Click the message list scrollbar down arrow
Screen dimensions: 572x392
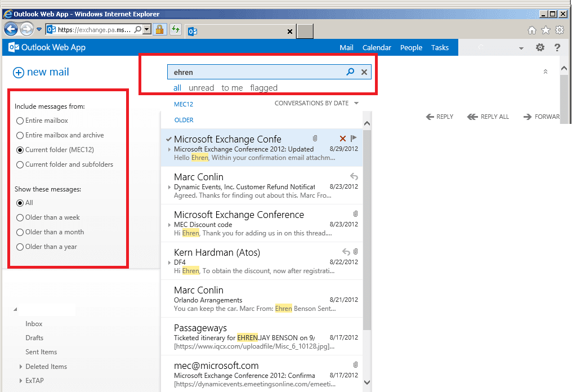click(367, 382)
